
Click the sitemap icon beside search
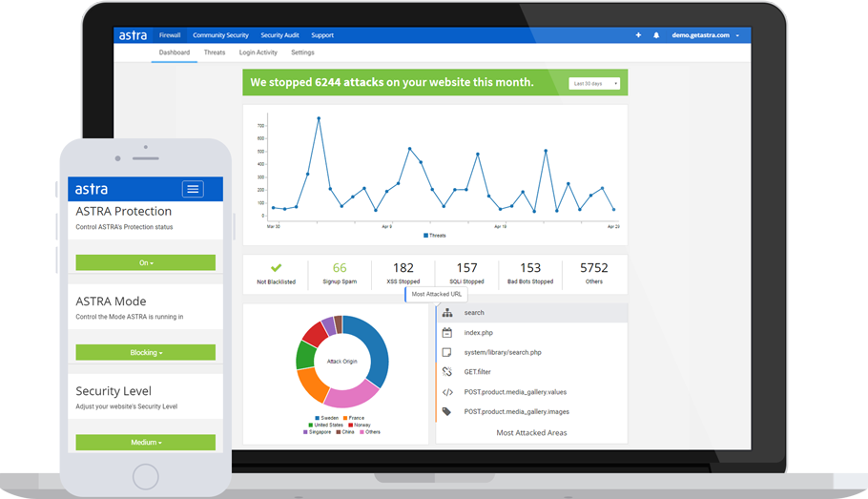(447, 313)
